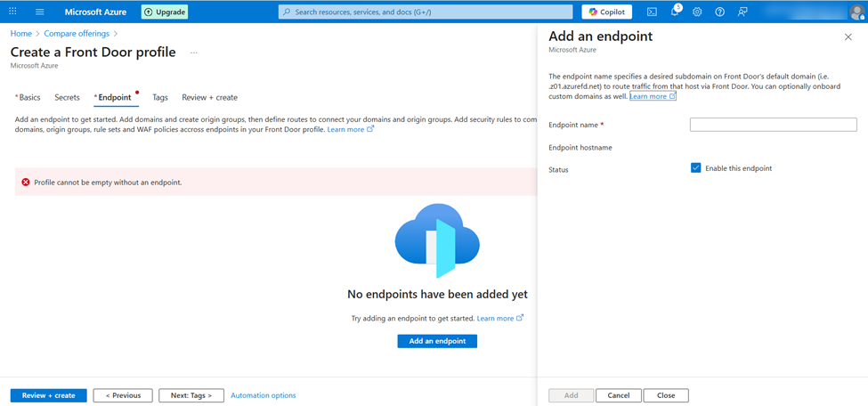
Task: Click the Add button in the endpoint panel
Action: [572, 395]
